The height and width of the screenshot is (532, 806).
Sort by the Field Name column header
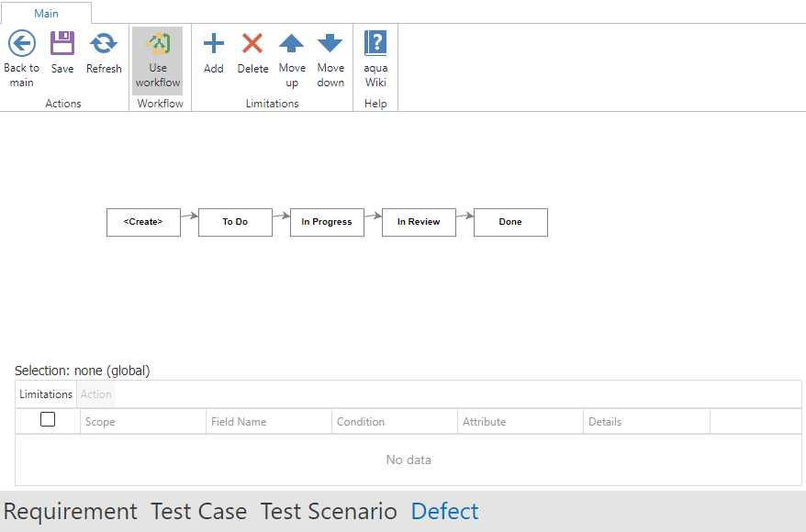pyautogui.click(x=239, y=422)
